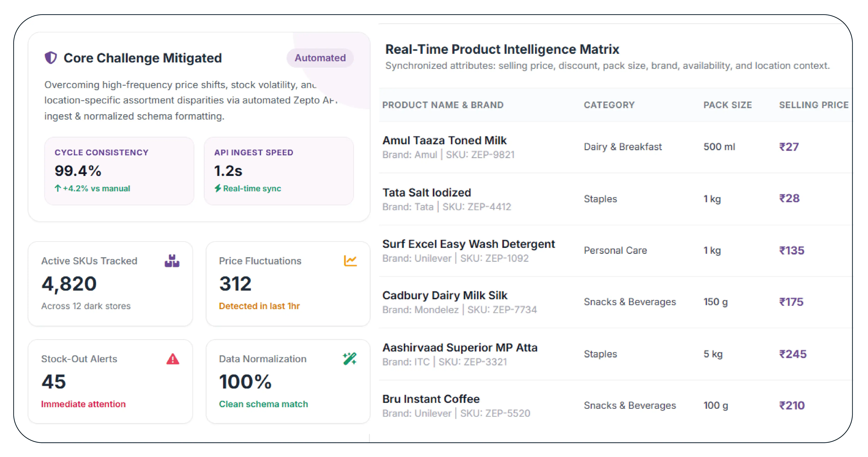Click the SKU: ZEP-7734 label
This screenshot has height=457, width=868.
(x=502, y=309)
